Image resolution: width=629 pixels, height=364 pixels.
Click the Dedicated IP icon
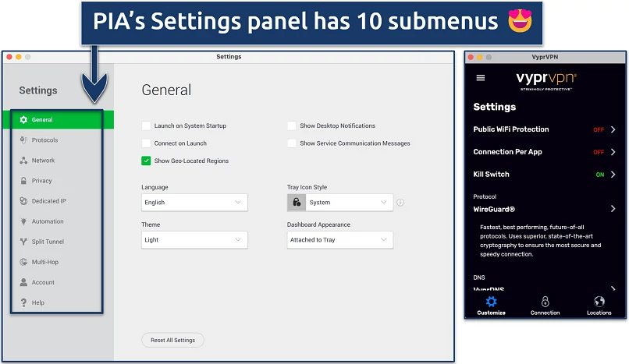pyautogui.click(x=23, y=201)
